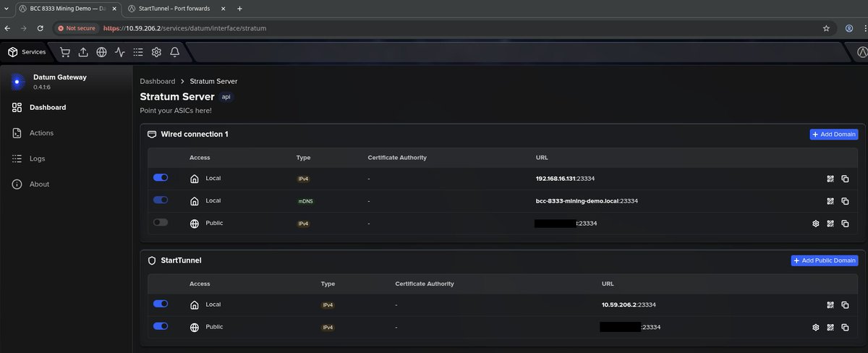
Task: Show QR code for 192.168.16.131:23334
Action: pyautogui.click(x=830, y=179)
